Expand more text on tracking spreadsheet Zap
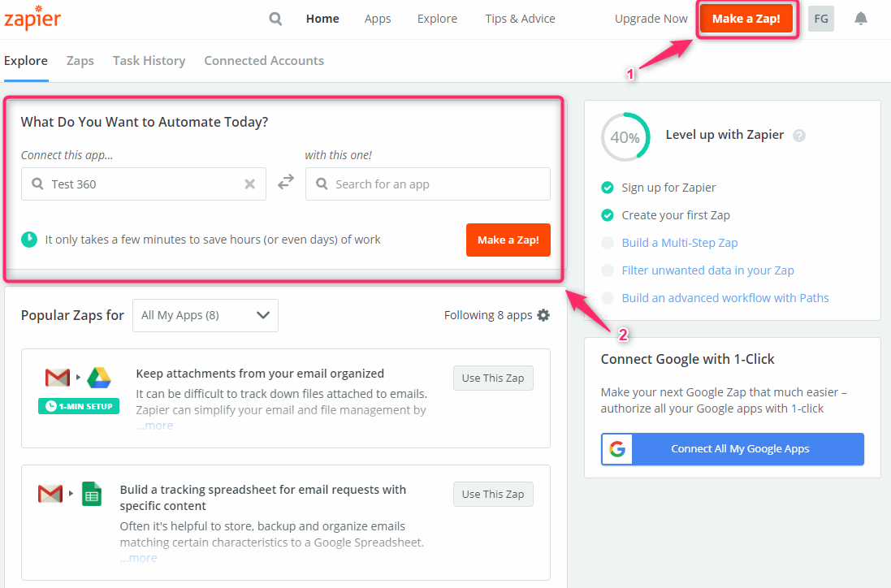Viewport: 891px width, 588px height. (x=138, y=558)
